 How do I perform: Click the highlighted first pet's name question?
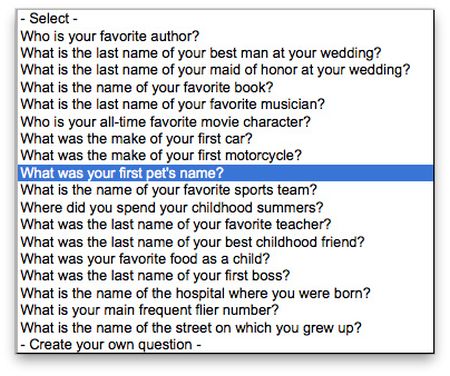click(x=225, y=173)
